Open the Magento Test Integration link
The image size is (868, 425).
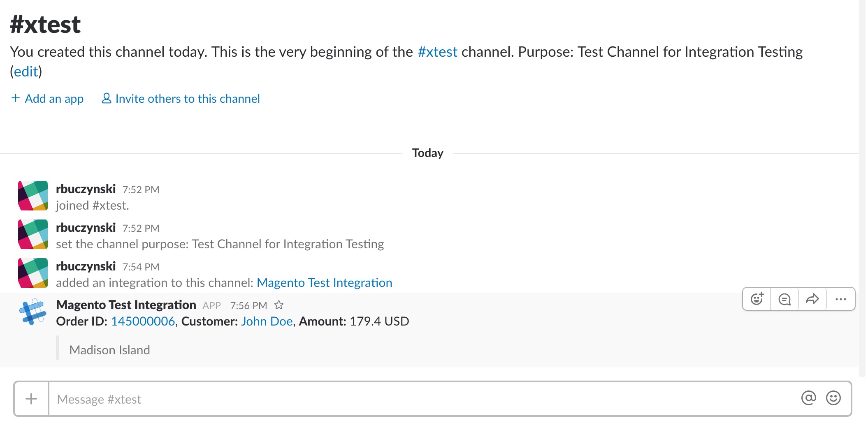point(324,283)
